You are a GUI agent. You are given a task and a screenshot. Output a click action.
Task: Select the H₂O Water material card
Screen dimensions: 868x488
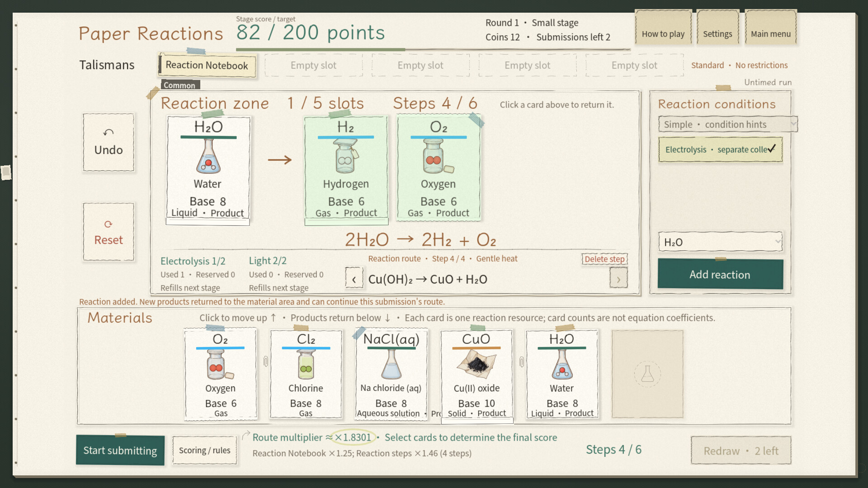[562, 375]
